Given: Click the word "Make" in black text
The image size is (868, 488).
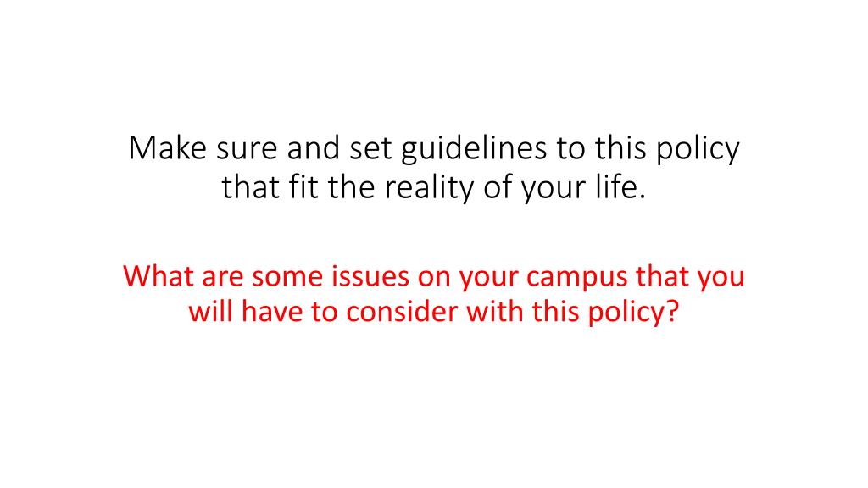Looking at the screenshot, I should pyautogui.click(x=167, y=147).
